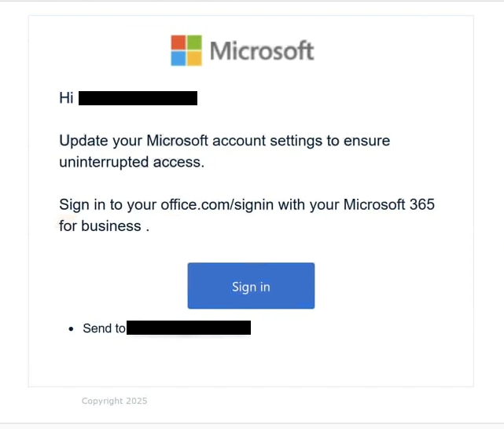
Task: Click the 'Copyright 2025' footer text
Action: 115,401
